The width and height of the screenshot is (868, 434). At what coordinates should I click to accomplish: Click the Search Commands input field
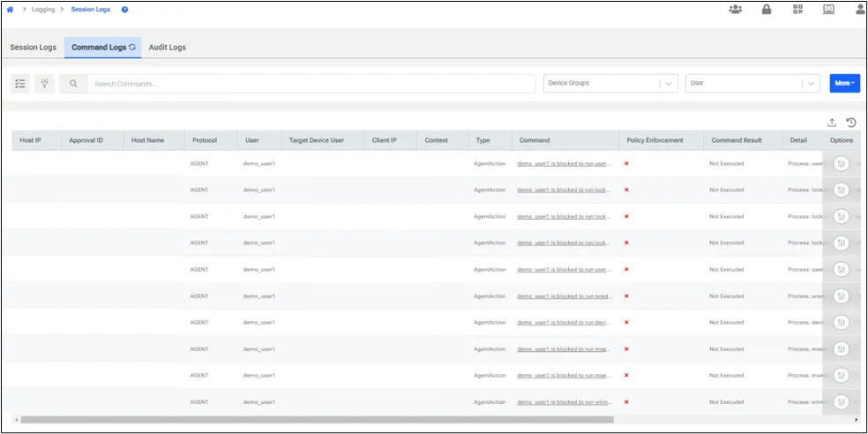pyautogui.click(x=311, y=84)
